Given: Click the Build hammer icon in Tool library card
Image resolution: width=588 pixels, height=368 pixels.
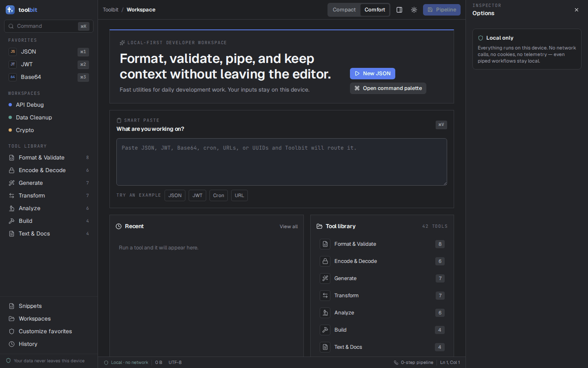Looking at the screenshot, I should click(x=325, y=330).
